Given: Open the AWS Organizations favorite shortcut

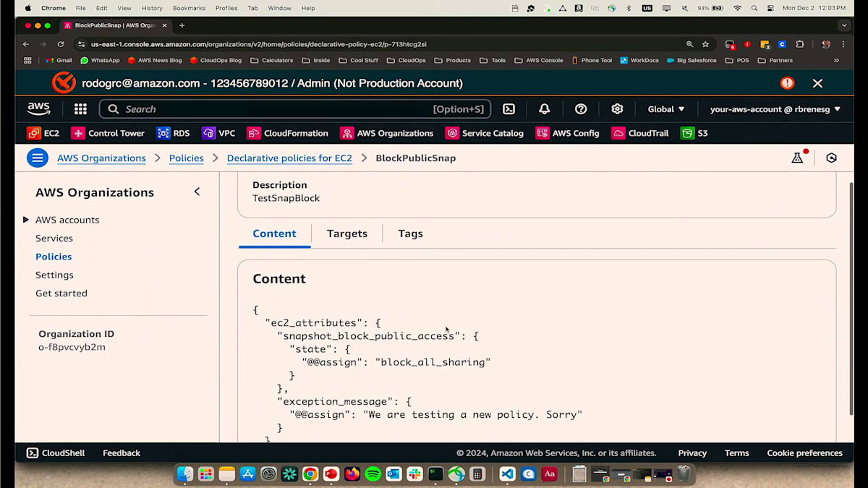Looking at the screenshot, I should click(x=387, y=133).
